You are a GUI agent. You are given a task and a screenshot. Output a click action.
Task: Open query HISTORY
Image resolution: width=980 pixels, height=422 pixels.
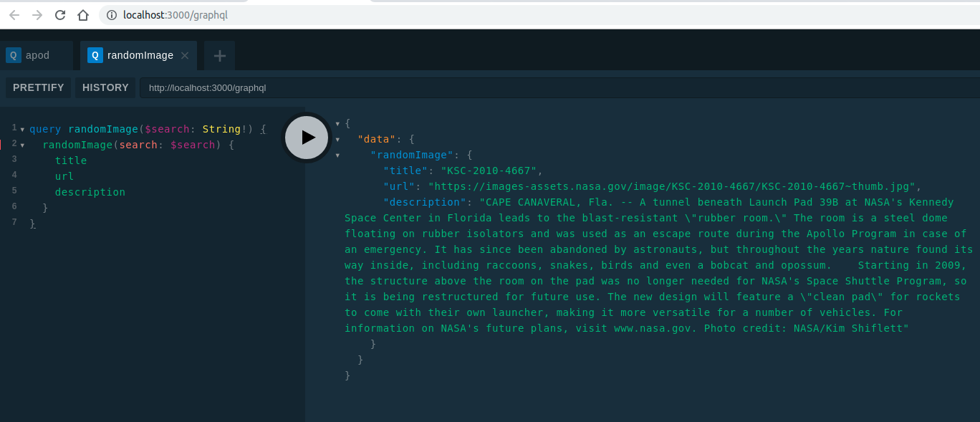click(x=105, y=87)
